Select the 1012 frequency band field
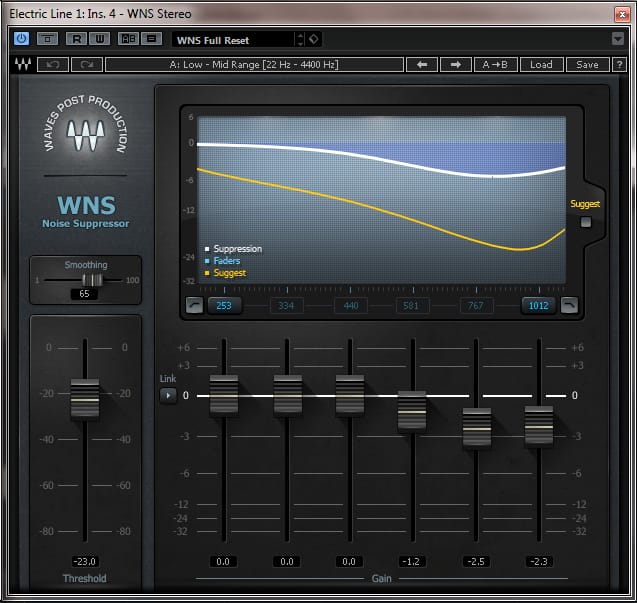 click(x=539, y=306)
